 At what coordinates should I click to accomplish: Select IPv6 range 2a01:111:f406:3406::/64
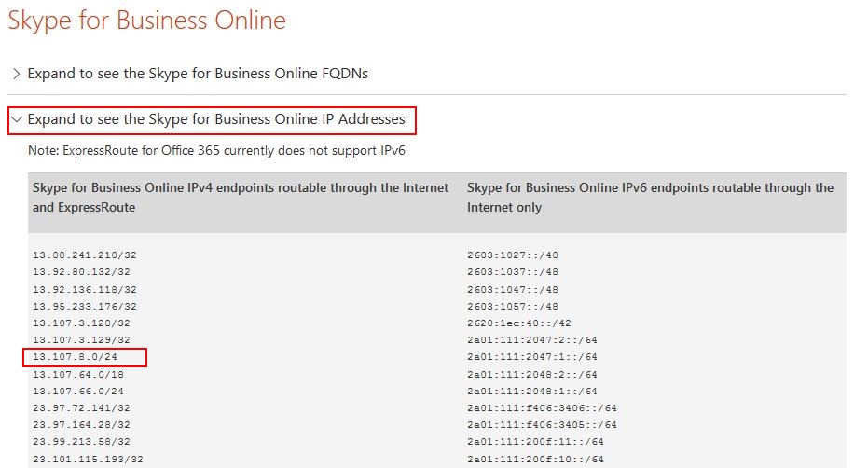[542, 408]
